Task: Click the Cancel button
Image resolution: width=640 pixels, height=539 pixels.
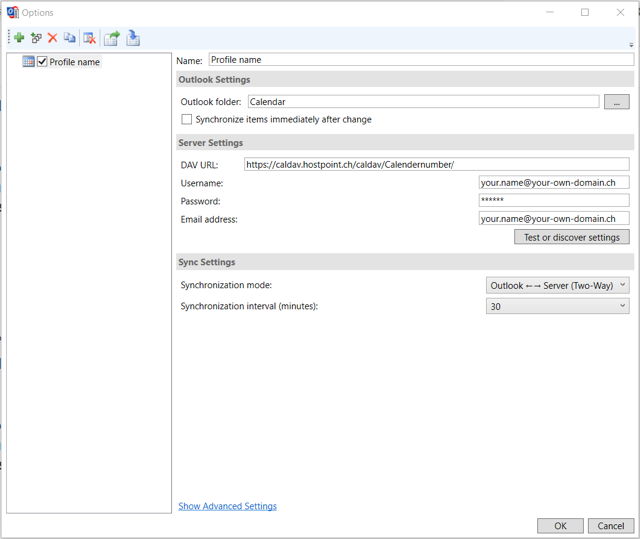Action: 611,526
